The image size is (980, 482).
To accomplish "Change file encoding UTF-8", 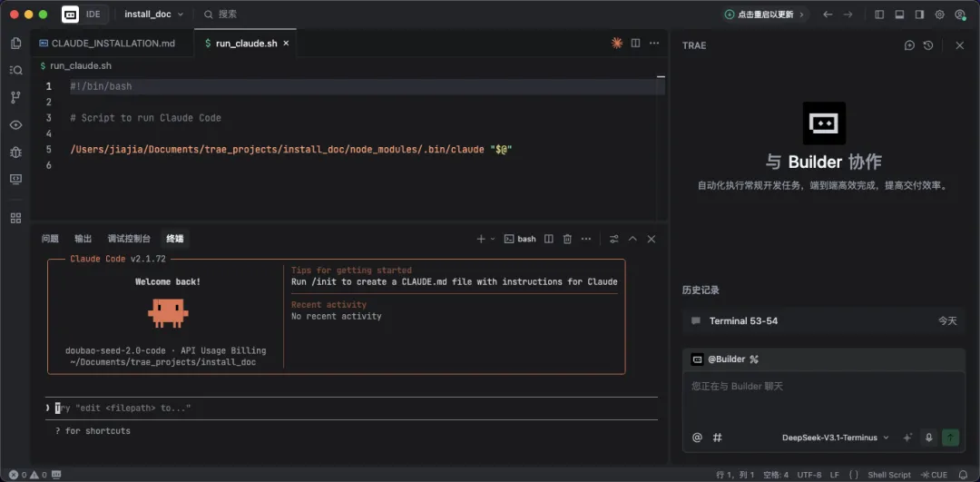I will [x=810, y=475].
